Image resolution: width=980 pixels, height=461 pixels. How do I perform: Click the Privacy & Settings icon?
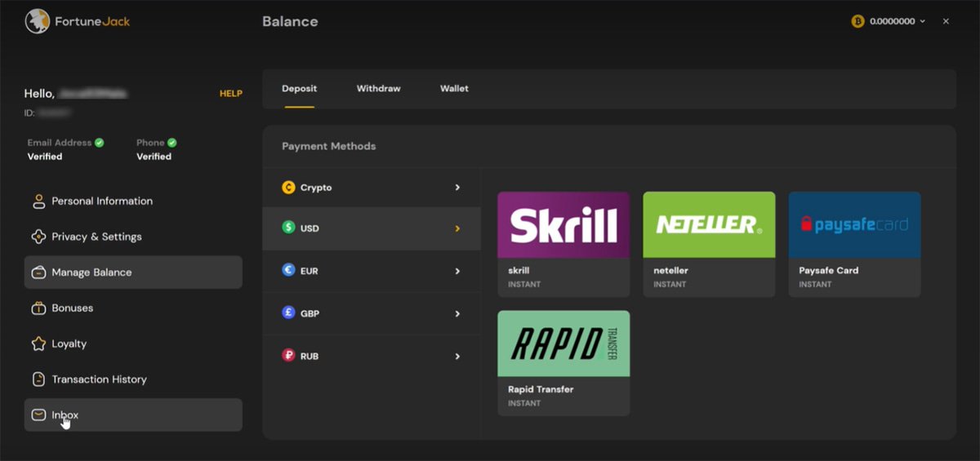38,237
